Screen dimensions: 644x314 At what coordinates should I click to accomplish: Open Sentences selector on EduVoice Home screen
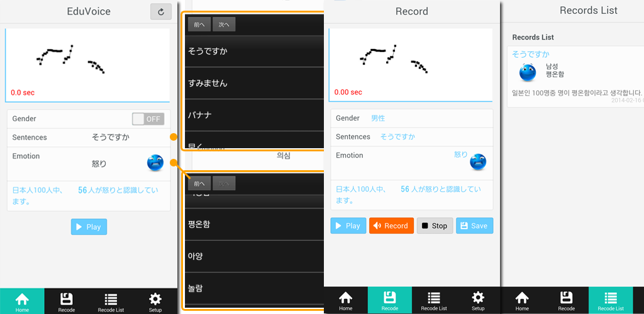click(x=89, y=138)
